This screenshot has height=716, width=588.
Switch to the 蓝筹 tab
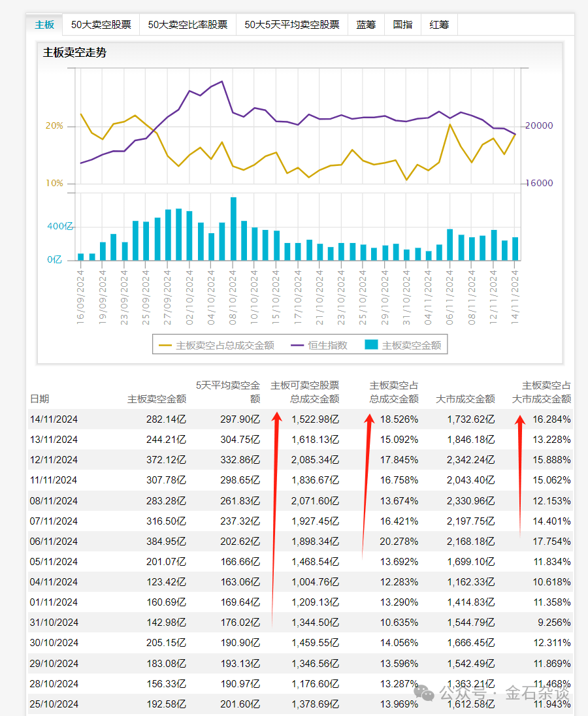[x=366, y=24]
